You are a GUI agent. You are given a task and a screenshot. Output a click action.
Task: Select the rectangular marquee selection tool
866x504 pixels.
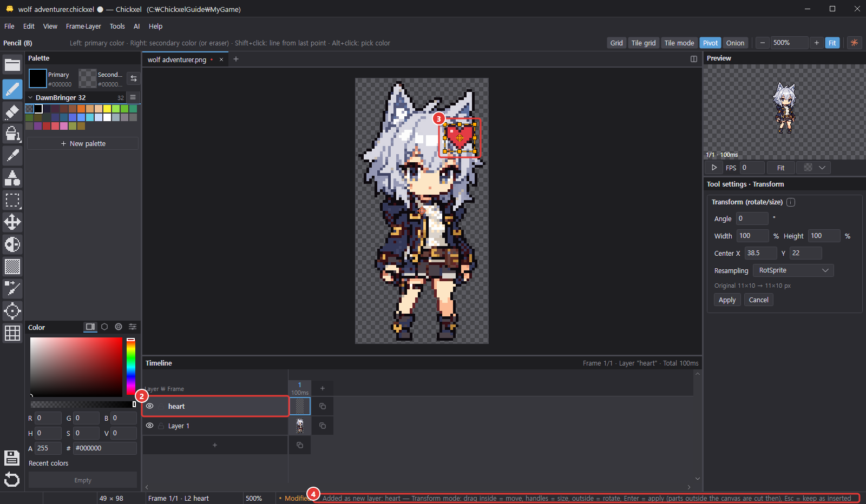[12, 200]
